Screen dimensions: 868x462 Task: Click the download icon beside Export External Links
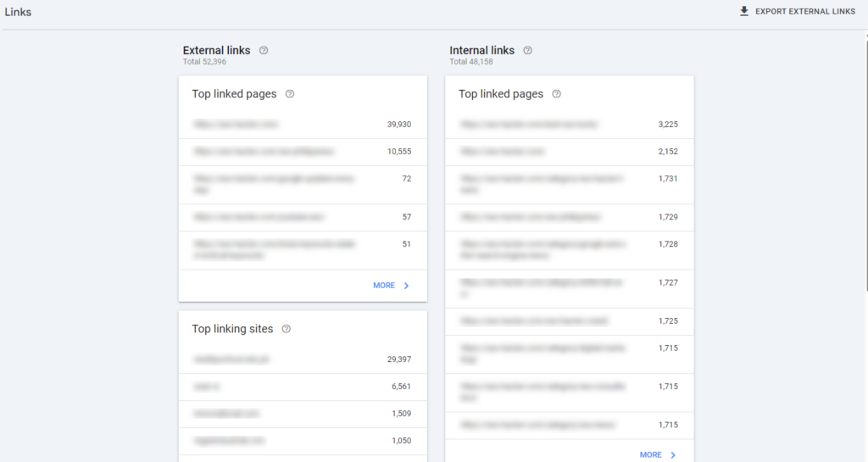pyautogui.click(x=744, y=12)
